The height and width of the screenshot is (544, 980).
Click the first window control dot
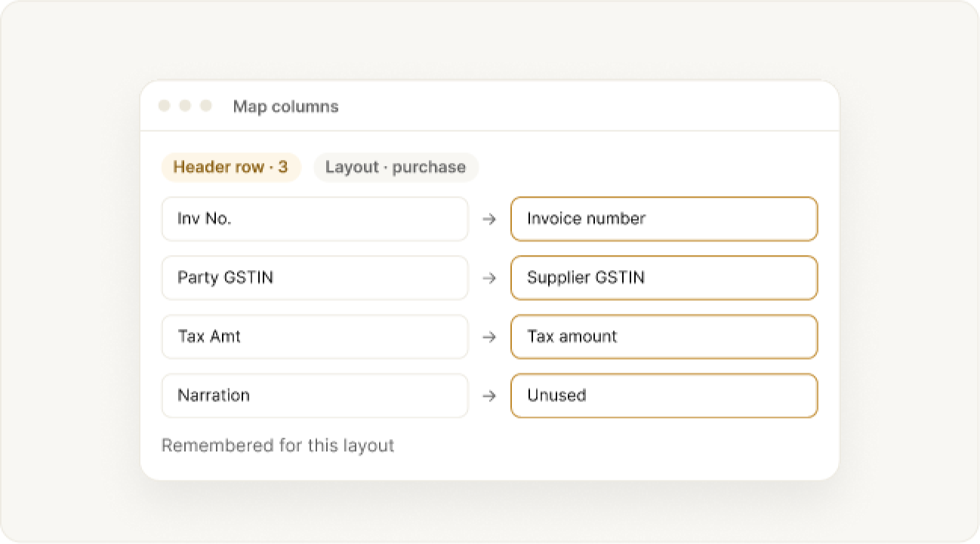(x=165, y=106)
